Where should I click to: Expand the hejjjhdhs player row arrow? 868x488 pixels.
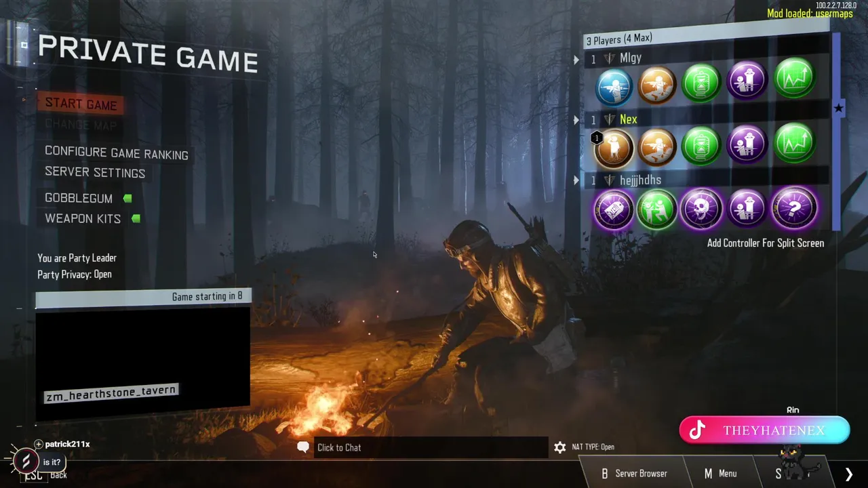576,181
